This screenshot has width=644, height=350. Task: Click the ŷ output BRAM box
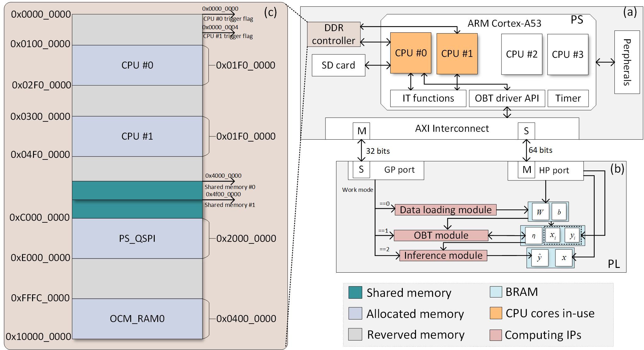click(x=539, y=258)
